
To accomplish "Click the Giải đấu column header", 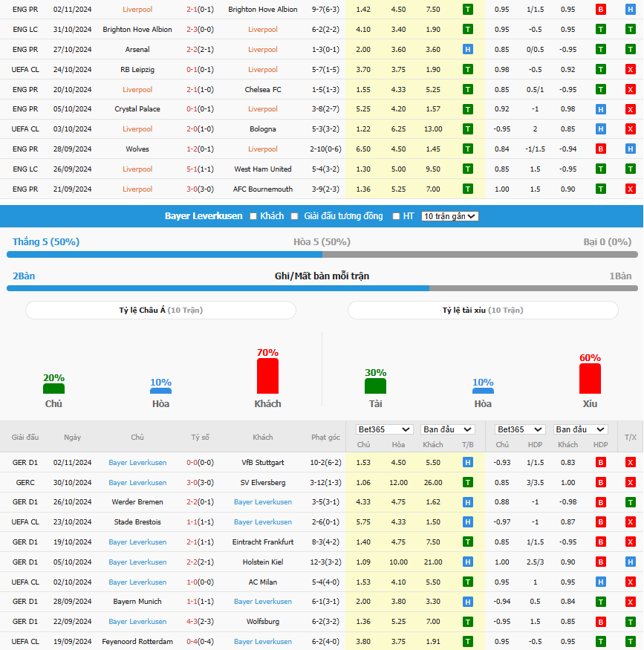I will click(x=25, y=437).
